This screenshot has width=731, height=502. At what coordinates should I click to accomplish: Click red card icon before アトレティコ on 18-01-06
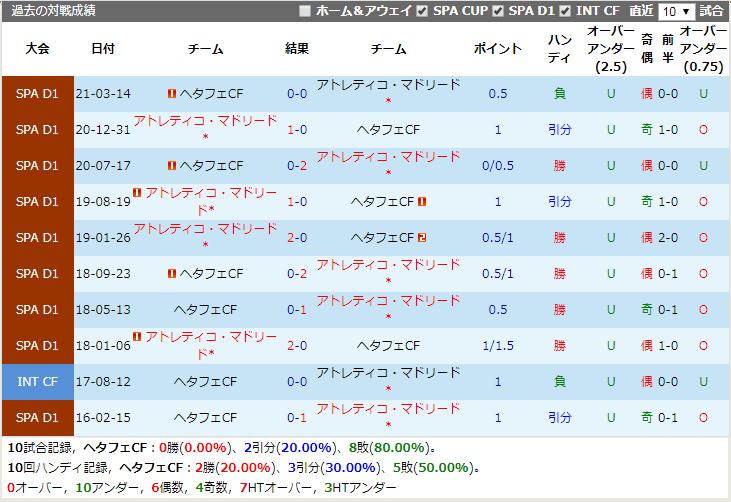pyautogui.click(x=137, y=336)
